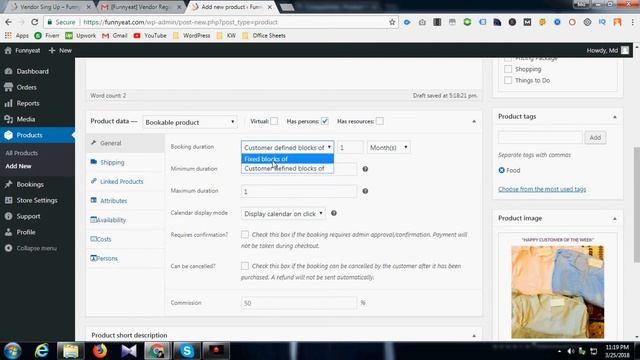Toggle Virtual checkbox
This screenshot has width=640, height=360.
point(274,121)
